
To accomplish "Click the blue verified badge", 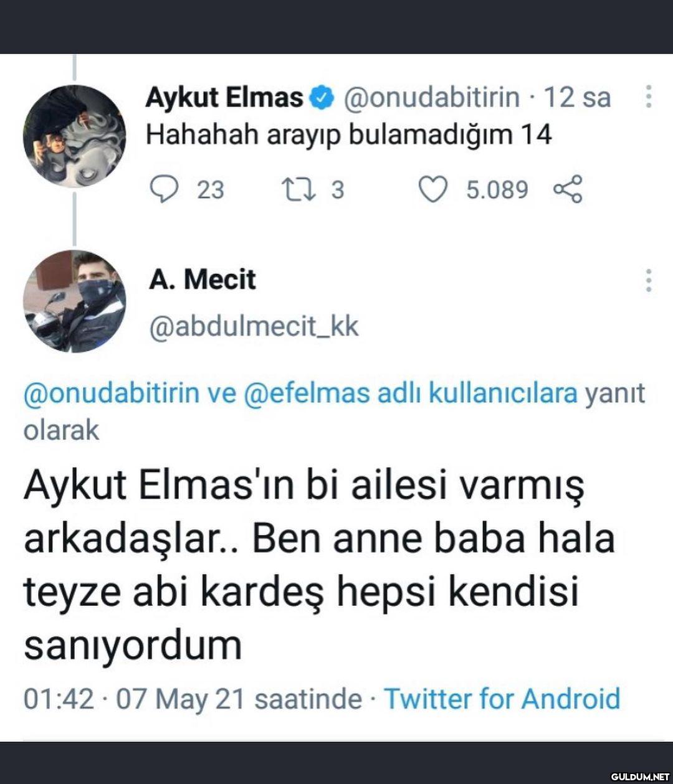I will (x=323, y=98).
